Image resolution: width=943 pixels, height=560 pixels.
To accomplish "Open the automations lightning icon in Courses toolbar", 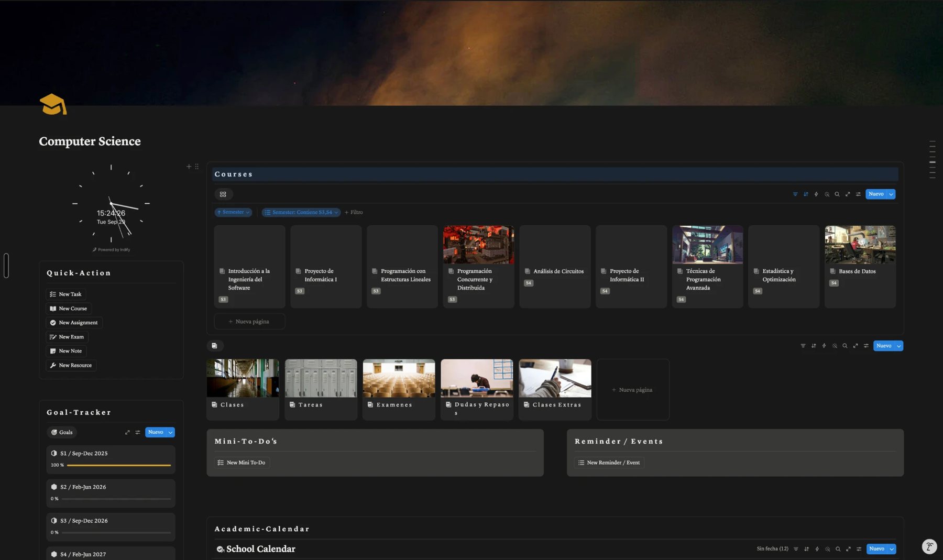I will (816, 194).
